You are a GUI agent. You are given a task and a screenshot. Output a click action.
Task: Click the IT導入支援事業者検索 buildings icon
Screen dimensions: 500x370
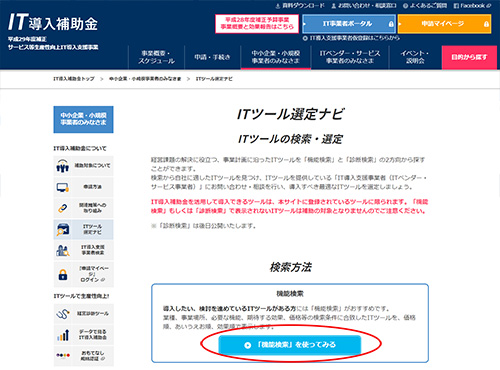pyautogui.click(x=63, y=251)
